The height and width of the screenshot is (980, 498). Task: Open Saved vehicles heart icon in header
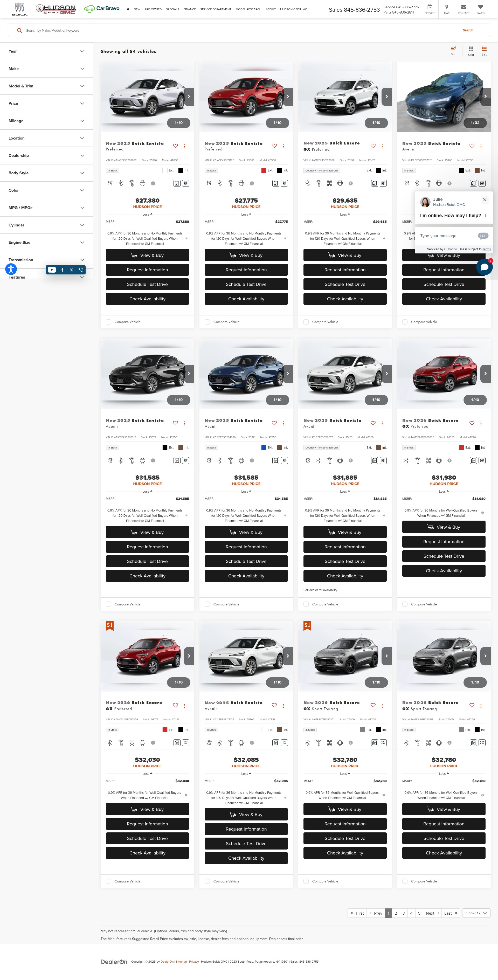[x=481, y=9]
